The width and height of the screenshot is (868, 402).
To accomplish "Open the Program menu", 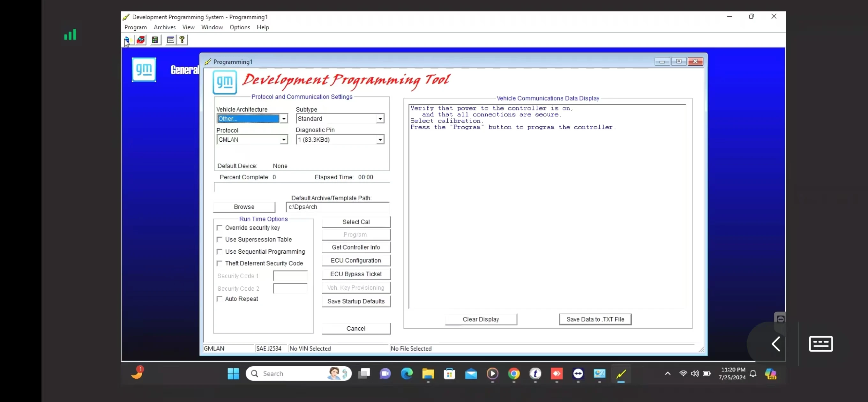I will 135,27.
